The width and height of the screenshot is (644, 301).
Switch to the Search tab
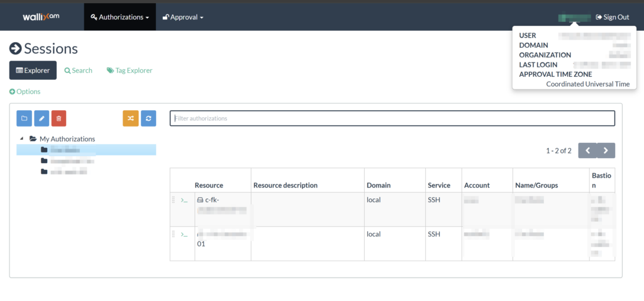79,71
